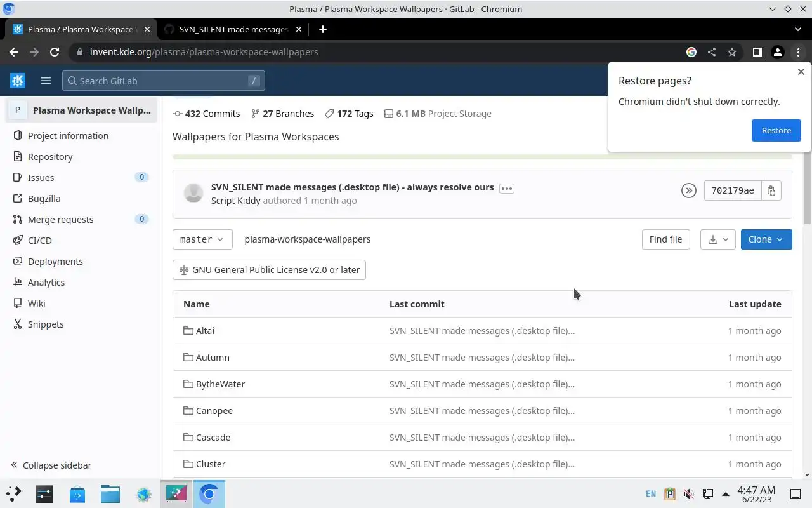The image size is (812, 508).
Task: Go back to the previous page
Action: pos(14,52)
